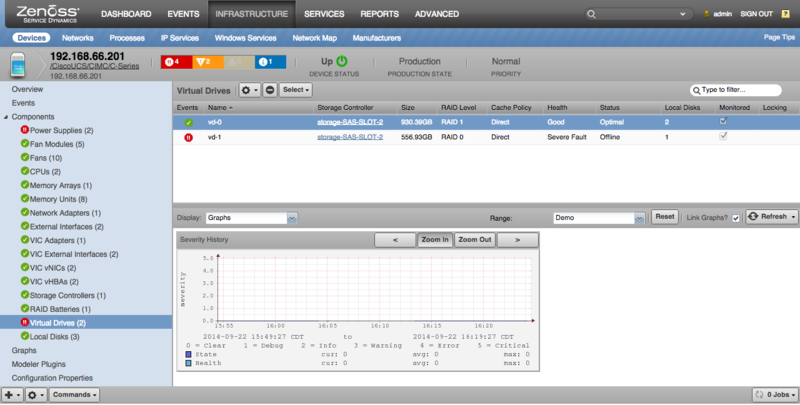Click green status icon for Network Adapters
This screenshot has width=800, height=405.
(24, 213)
